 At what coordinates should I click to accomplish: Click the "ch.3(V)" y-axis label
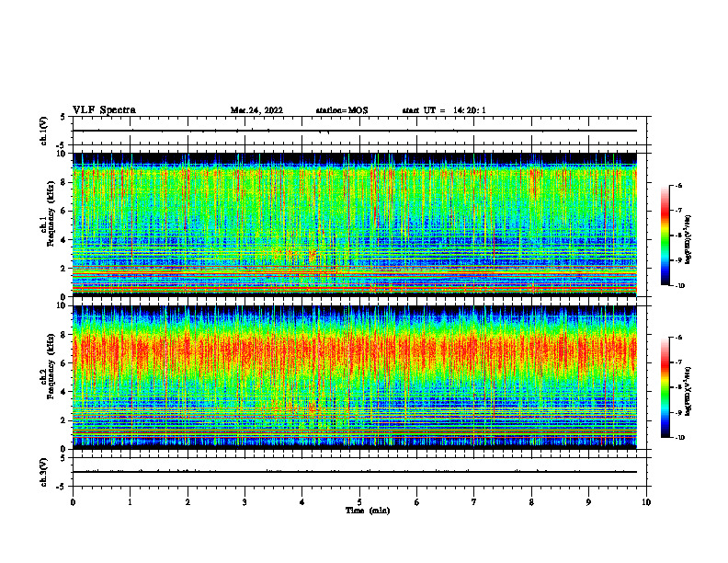[x=44, y=472]
